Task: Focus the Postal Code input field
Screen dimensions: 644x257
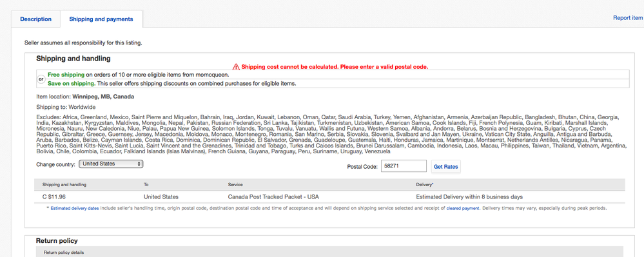Action: tap(404, 166)
